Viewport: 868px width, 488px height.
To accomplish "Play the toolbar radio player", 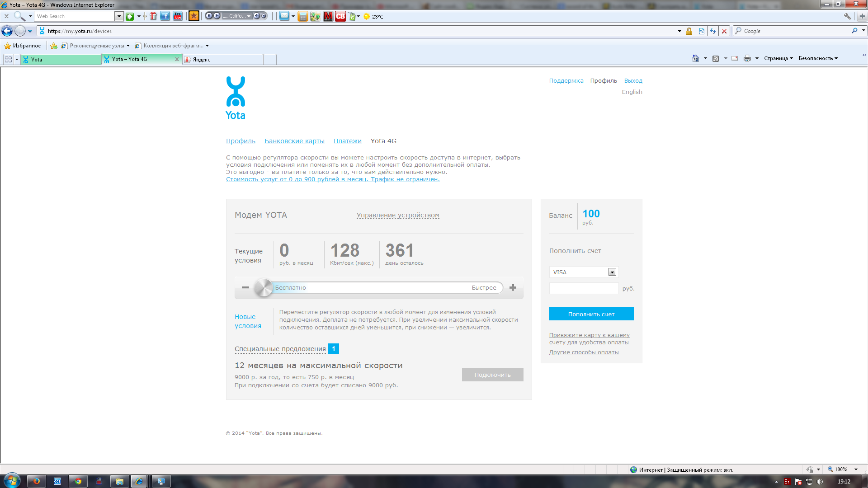I will click(x=217, y=16).
